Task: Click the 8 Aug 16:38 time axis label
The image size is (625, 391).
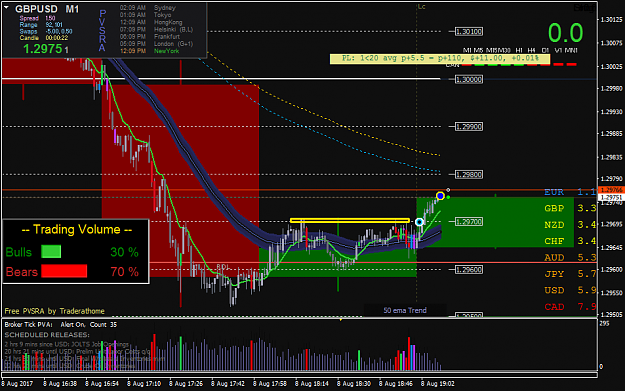Action: pos(60,384)
